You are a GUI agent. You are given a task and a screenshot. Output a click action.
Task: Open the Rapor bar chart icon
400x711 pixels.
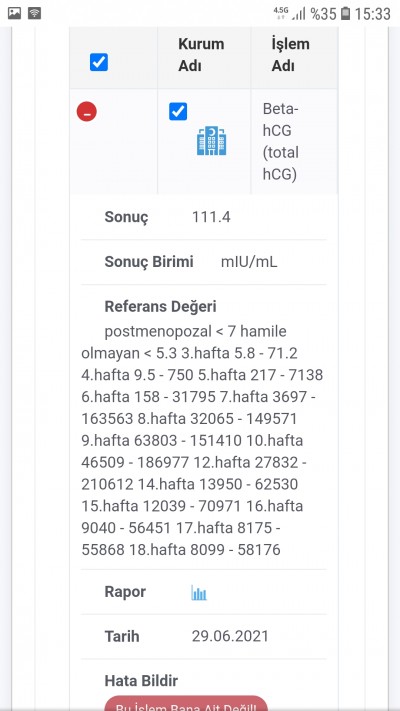pos(199,593)
